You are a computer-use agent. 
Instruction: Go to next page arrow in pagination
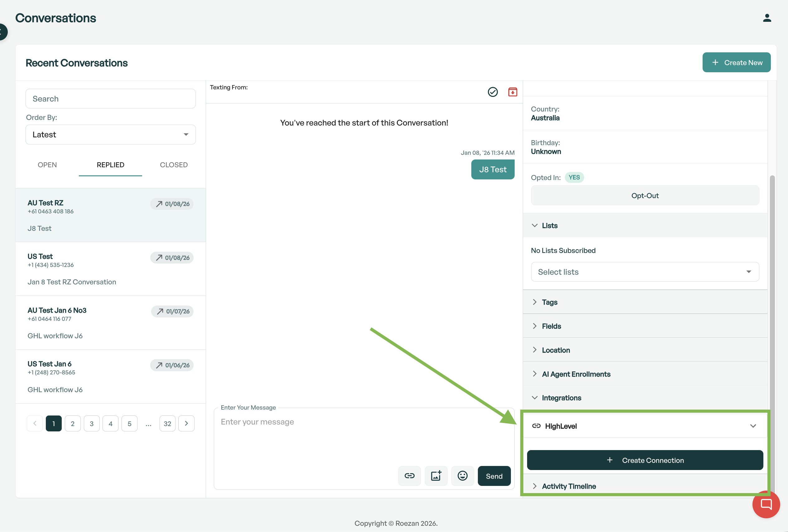186,424
